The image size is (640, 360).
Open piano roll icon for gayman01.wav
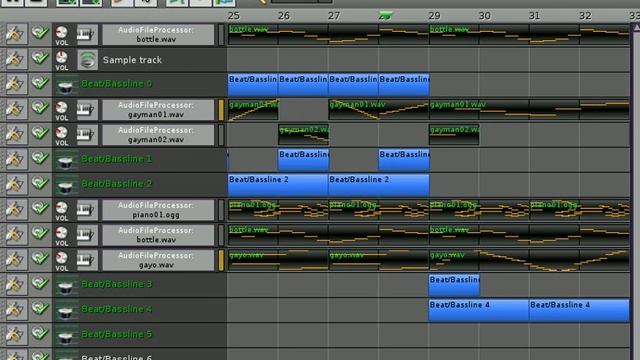[x=87, y=109]
